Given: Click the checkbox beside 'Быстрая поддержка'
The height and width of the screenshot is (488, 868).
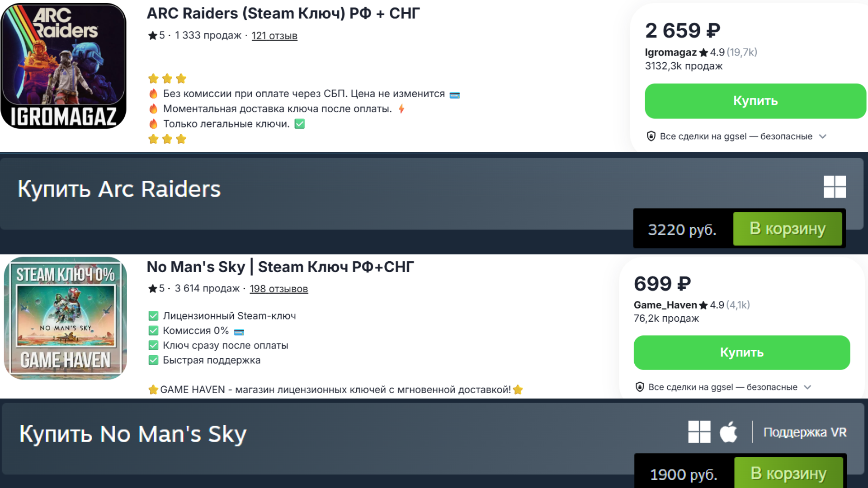Looking at the screenshot, I should 153,360.
